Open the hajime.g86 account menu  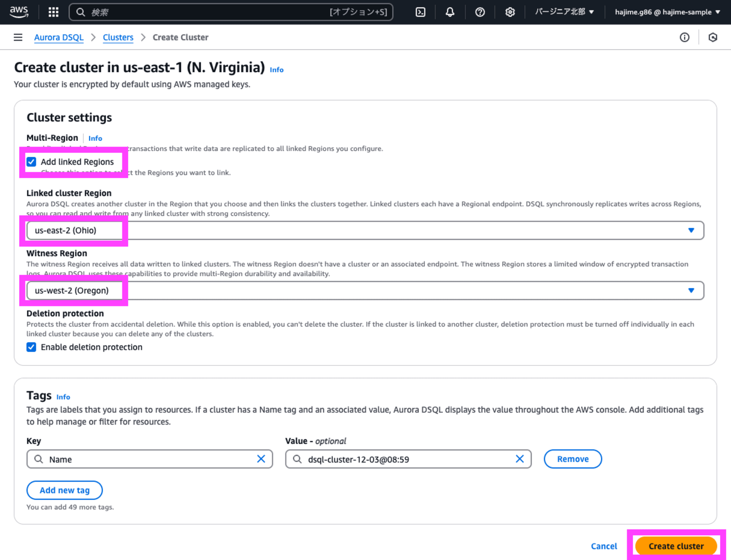pos(667,12)
